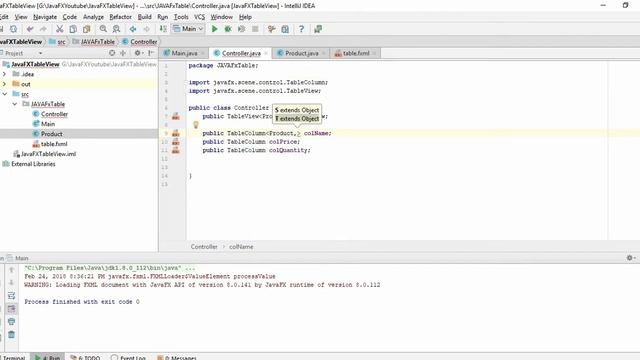640x360 pixels.
Task: Navigate back with the blue left arrow
Action: [133, 29]
